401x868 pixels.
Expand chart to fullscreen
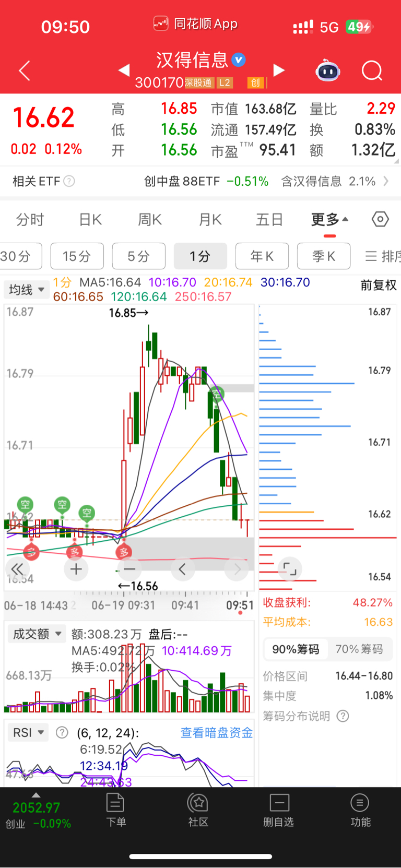click(289, 569)
